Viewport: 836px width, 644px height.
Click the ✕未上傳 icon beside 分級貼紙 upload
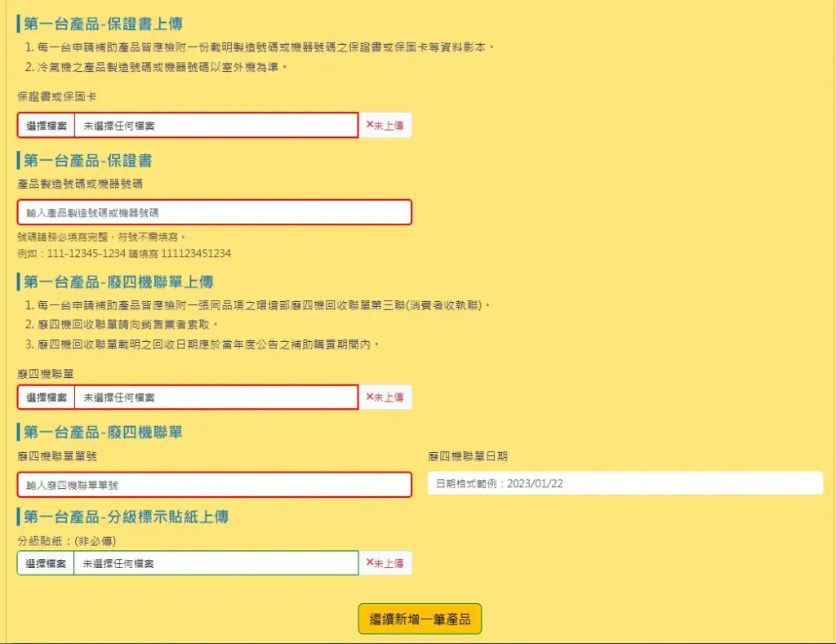tap(385, 562)
